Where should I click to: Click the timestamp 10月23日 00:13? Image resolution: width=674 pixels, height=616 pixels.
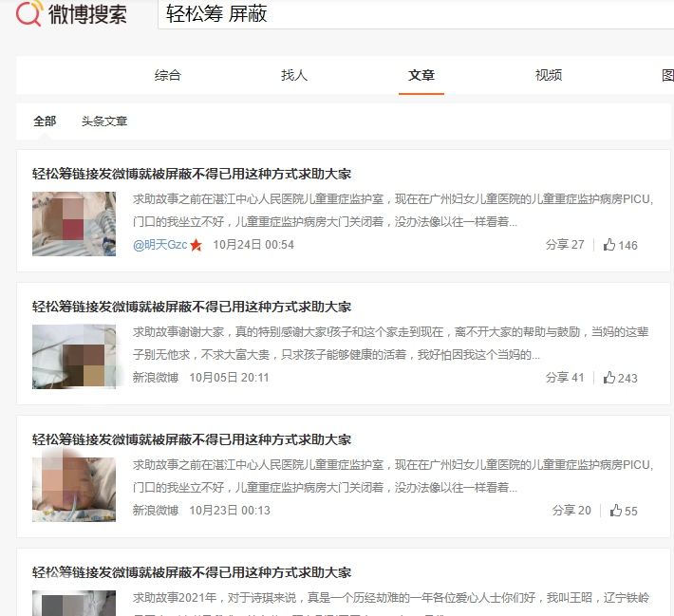(230, 511)
